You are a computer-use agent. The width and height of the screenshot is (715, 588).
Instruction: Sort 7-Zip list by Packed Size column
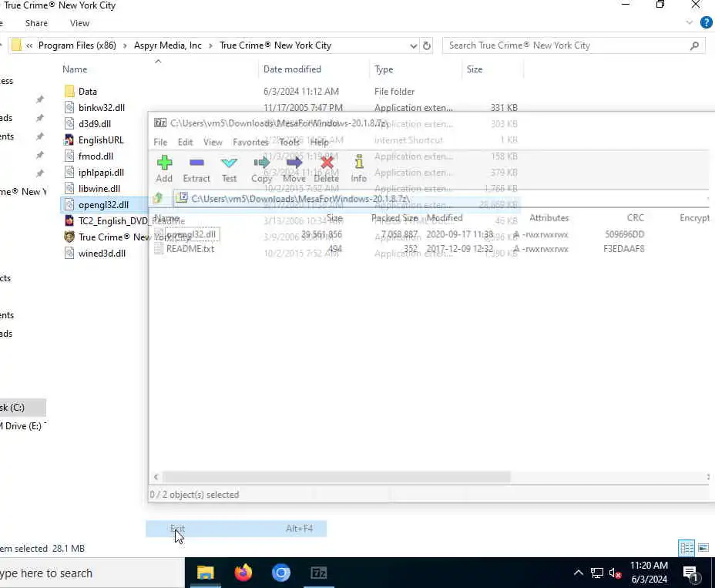tap(394, 218)
